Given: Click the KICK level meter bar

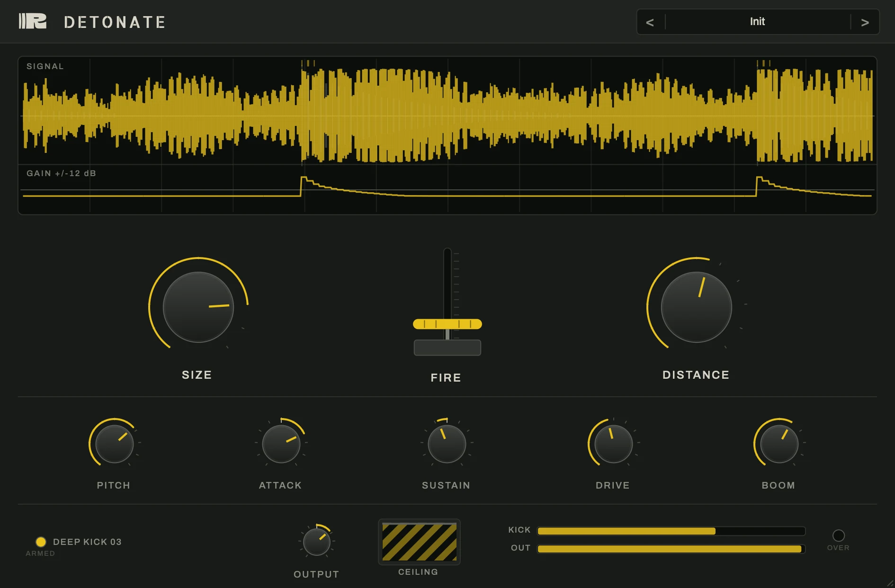Looking at the screenshot, I should click(671, 531).
